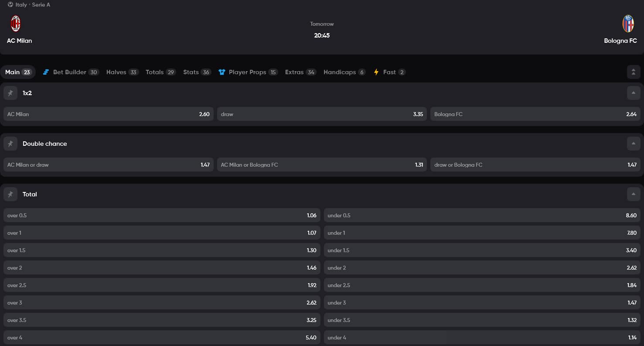The image size is (644, 346).
Task: Click the Total section title
Action: (30, 194)
